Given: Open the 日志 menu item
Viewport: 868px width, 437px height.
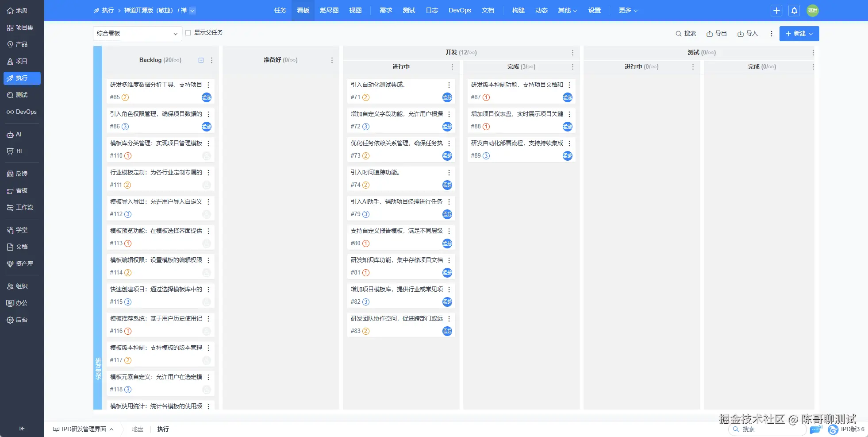Looking at the screenshot, I should (x=431, y=10).
